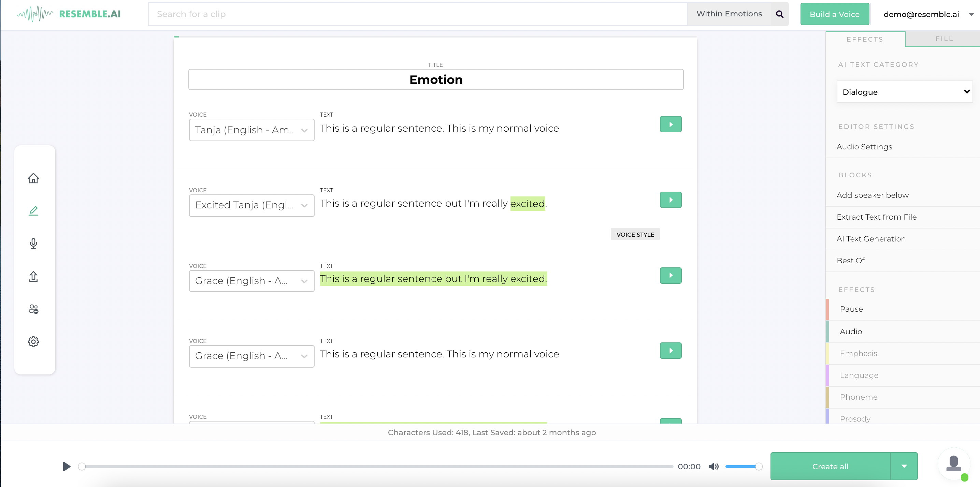This screenshot has height=487, width=980.
Task: Click Create all button at bottom
Action: point(830,467)
